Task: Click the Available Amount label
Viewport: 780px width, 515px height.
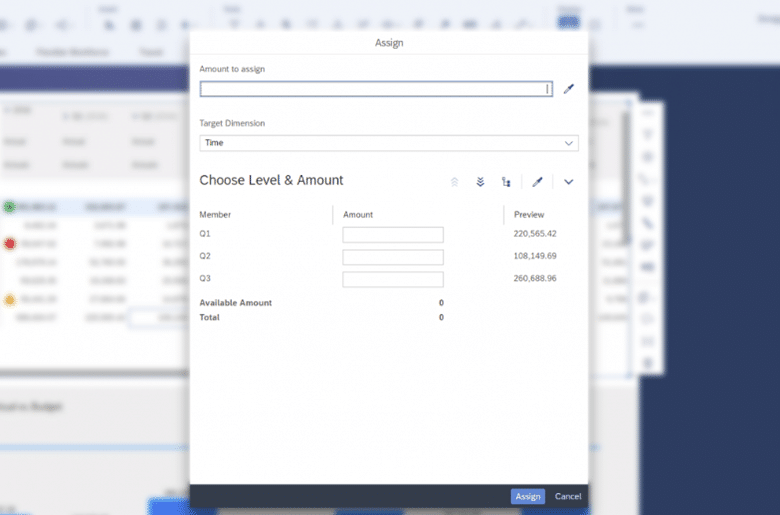Action: 236,303
